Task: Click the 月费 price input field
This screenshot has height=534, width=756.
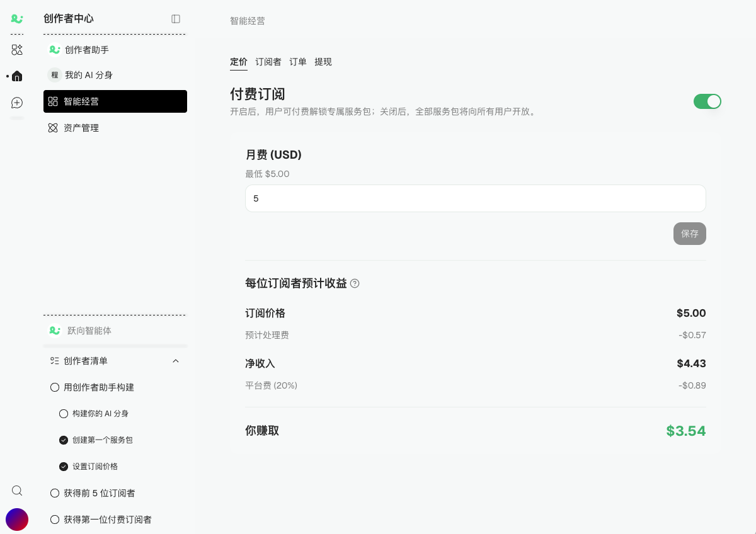Action: click(x=476, y=198)
